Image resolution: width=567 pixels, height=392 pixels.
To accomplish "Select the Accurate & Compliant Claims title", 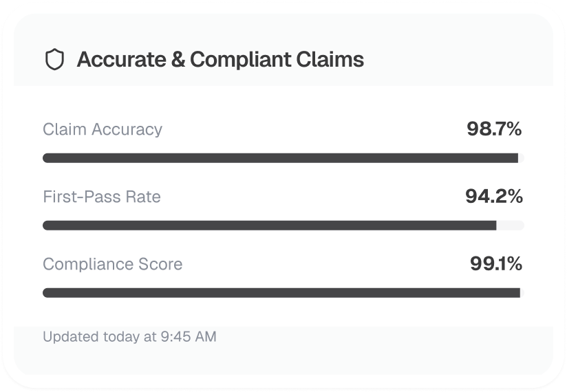I will point(220,60).
